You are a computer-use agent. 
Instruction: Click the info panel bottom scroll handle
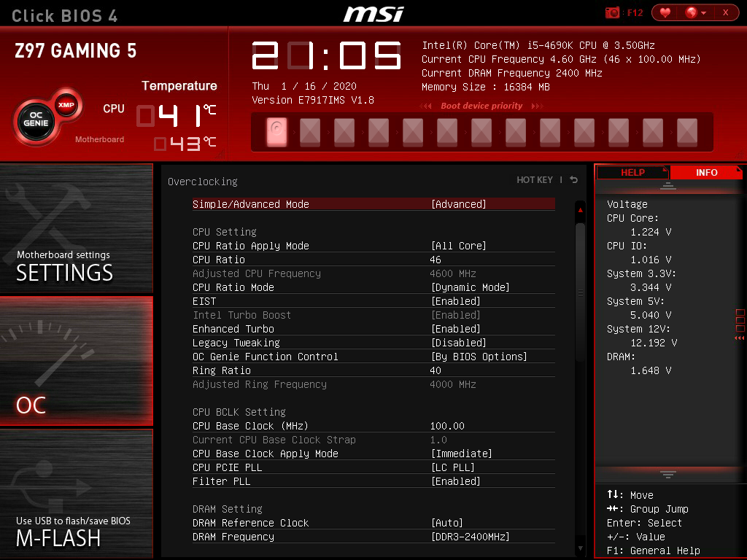[x=668, y=474]
